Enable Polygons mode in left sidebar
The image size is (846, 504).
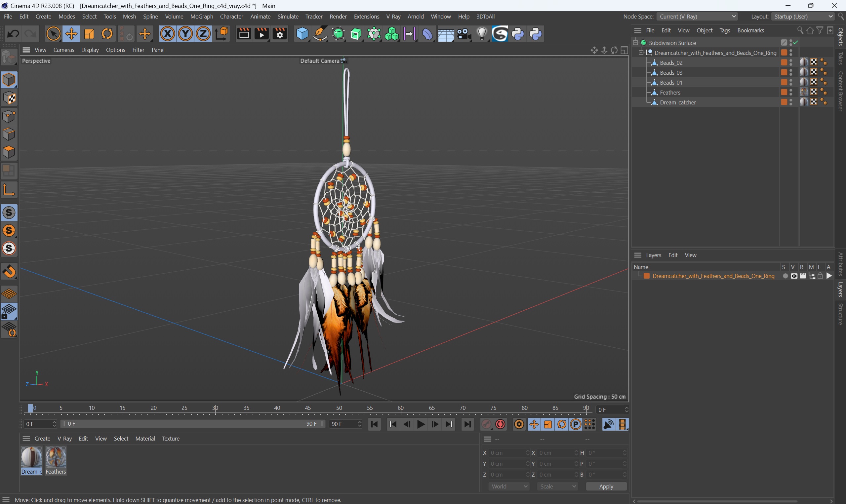(x=9, y=152)
